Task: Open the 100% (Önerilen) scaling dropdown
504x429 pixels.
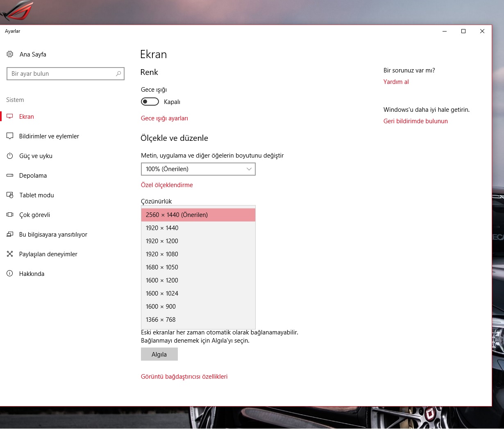Action: point(198,169)
